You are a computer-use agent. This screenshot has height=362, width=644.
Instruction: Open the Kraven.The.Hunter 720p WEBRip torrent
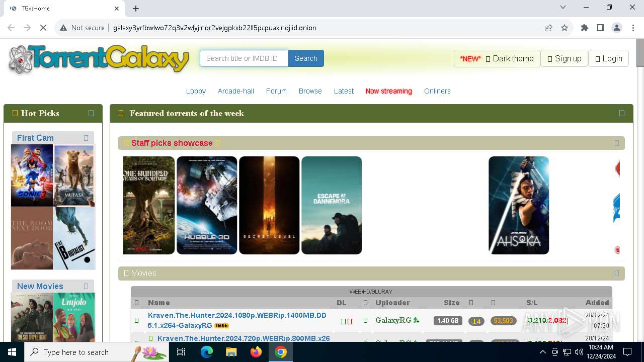[244, 338]
